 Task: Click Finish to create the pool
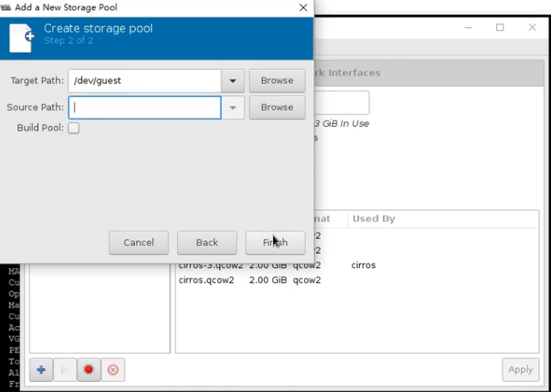[275, 243]
